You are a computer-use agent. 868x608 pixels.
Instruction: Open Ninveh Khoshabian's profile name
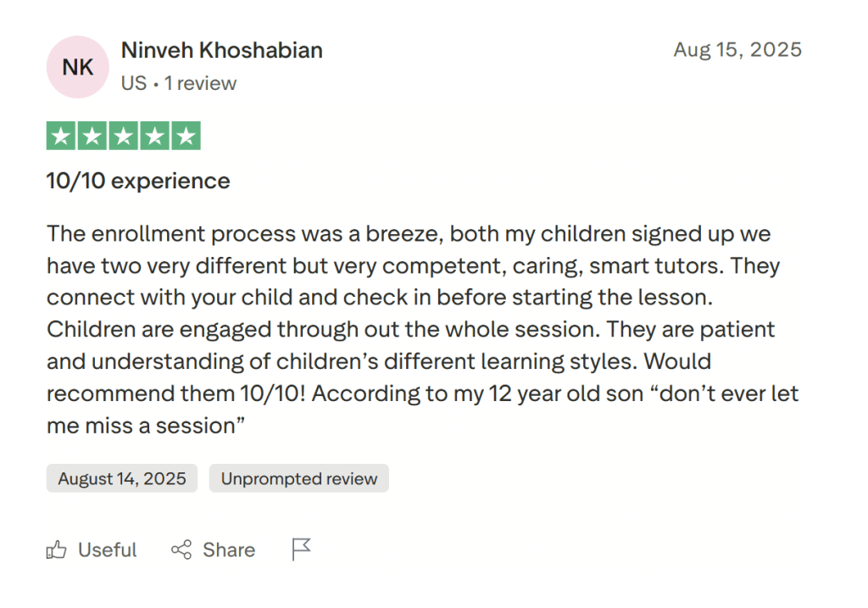221,50
